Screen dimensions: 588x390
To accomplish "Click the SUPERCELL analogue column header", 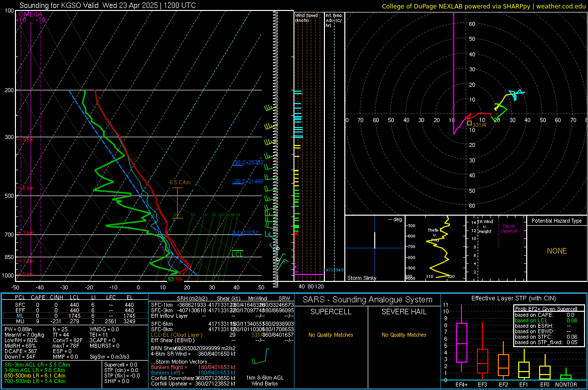I will click(x=331, y=312).
